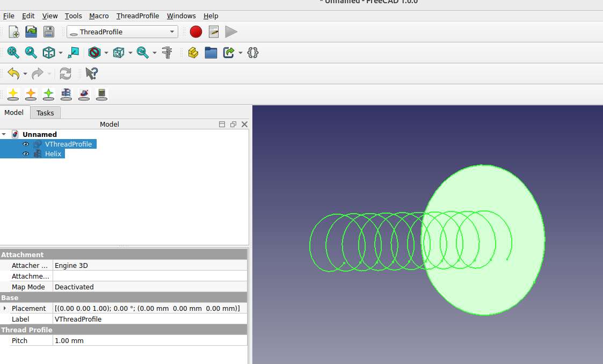Fit selection in view
The height and width of the screenshot is (364, 603).
(x=31, y=53)
